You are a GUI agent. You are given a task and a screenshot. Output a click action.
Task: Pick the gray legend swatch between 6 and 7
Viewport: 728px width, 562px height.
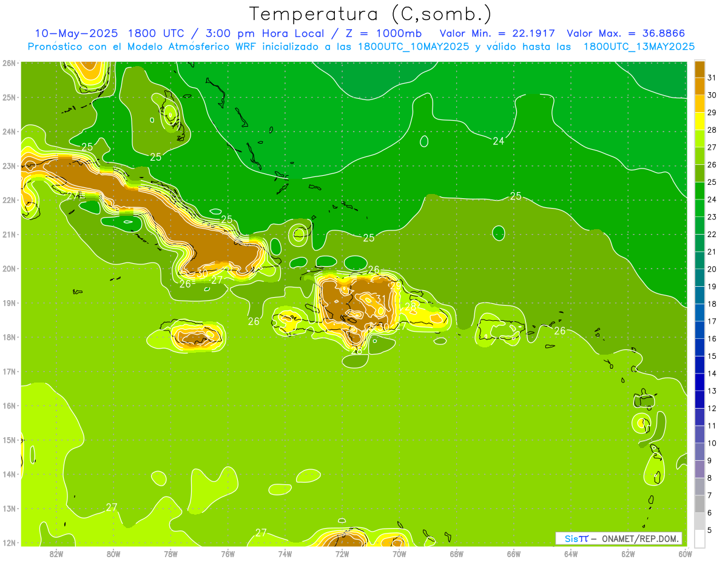pyautogui.click(x=699, y=503)
